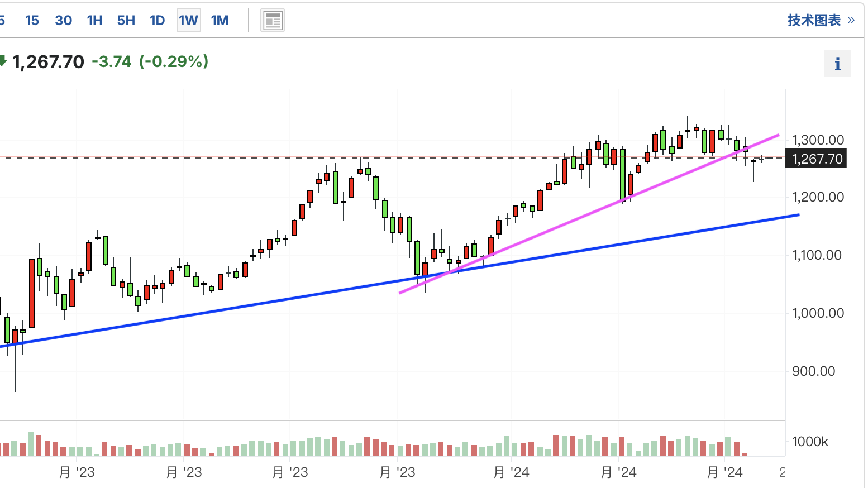Click the large 1,267.70 quote price
The height and width of the screenshot is (488, 868).
point(48,61)
